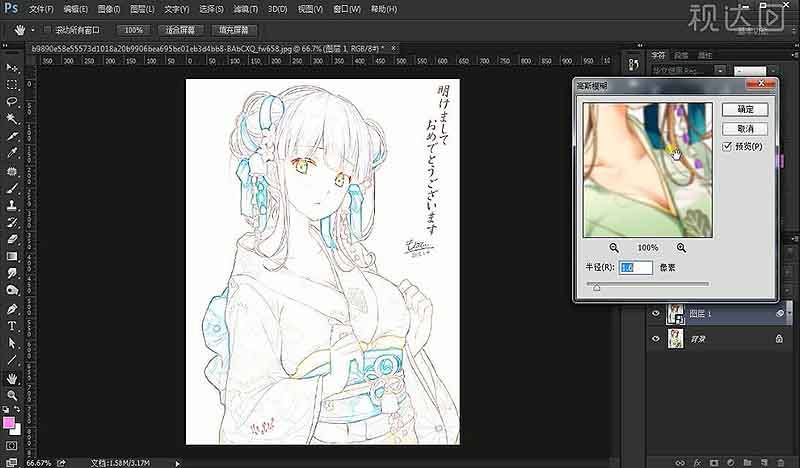The image size is (800, 468).
Task: Open 视图(V) menu
Action: tap(310, 9)
